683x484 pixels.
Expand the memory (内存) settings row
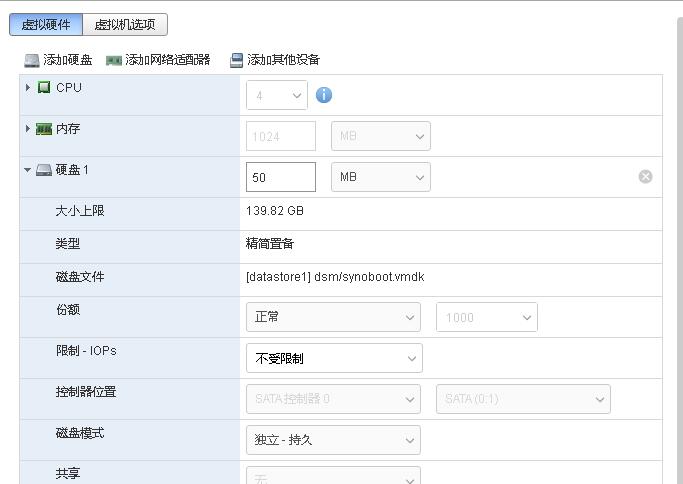click(x=28, y=129)
